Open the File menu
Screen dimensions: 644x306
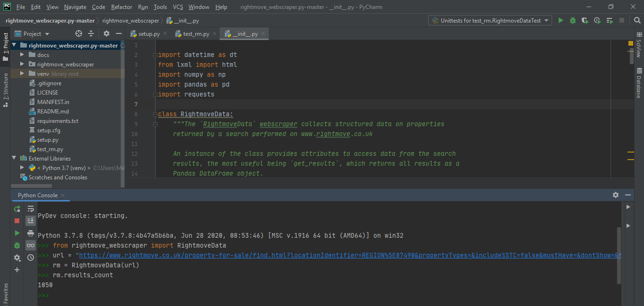click(21, 7)
